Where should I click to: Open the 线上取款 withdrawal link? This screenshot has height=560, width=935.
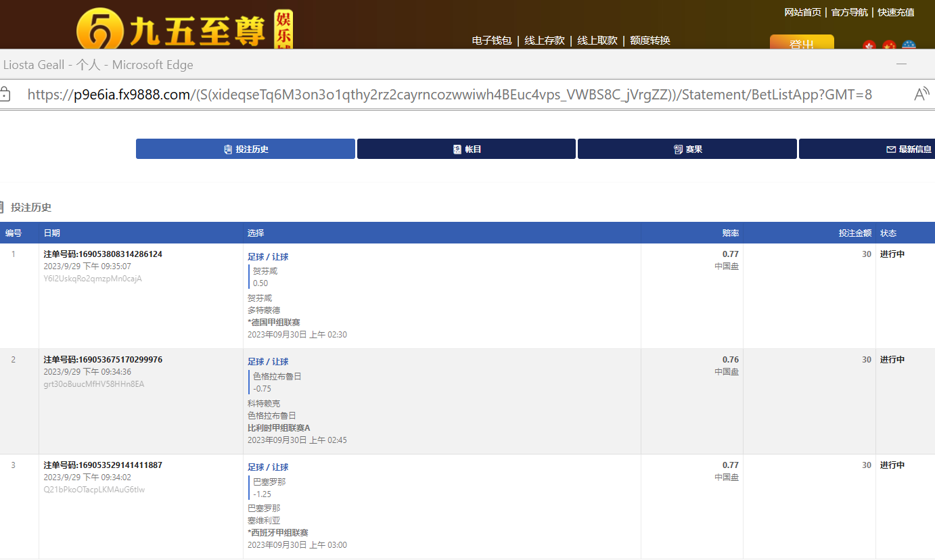coord(597,41)
